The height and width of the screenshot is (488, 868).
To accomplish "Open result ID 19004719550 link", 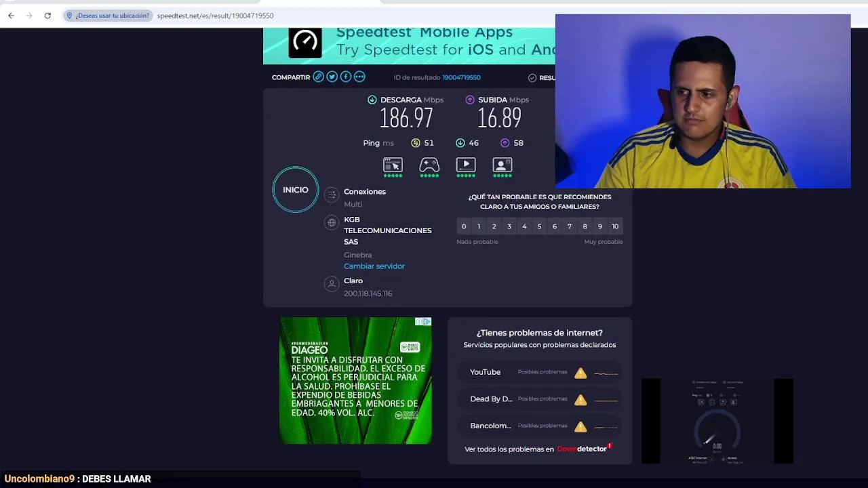I will [x=461, y=77].
